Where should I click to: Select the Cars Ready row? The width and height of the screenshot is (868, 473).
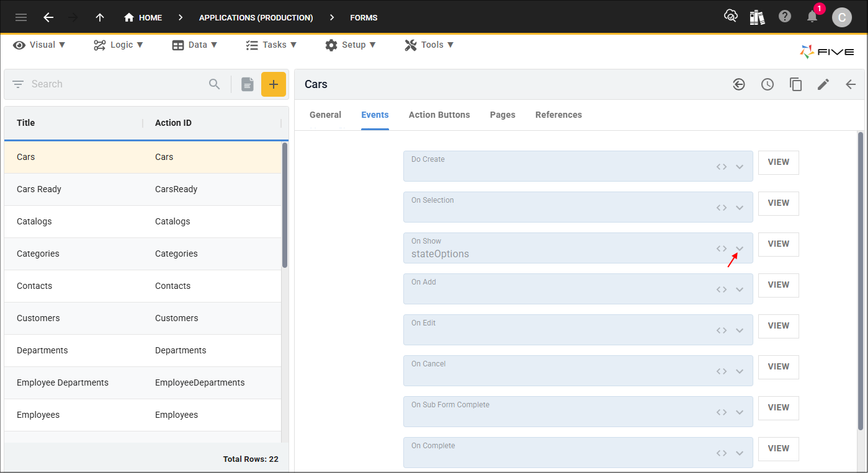click(143, 189)
